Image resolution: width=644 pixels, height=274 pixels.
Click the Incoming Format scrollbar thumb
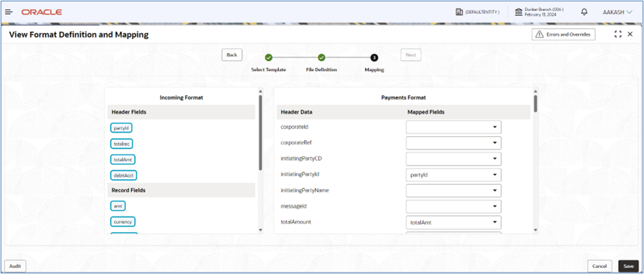(x=261, y=133)
